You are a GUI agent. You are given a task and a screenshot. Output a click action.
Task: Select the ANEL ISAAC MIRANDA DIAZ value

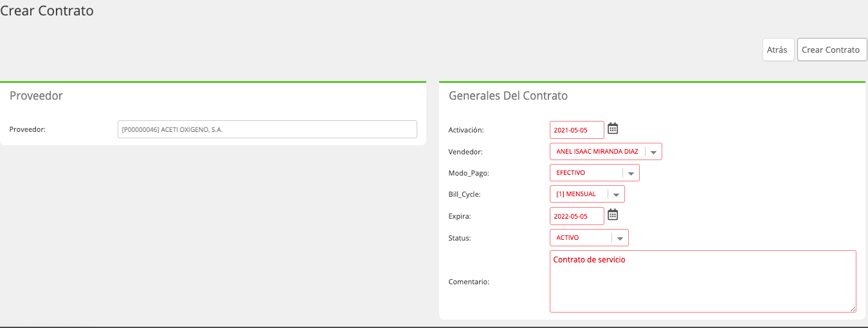597,152
